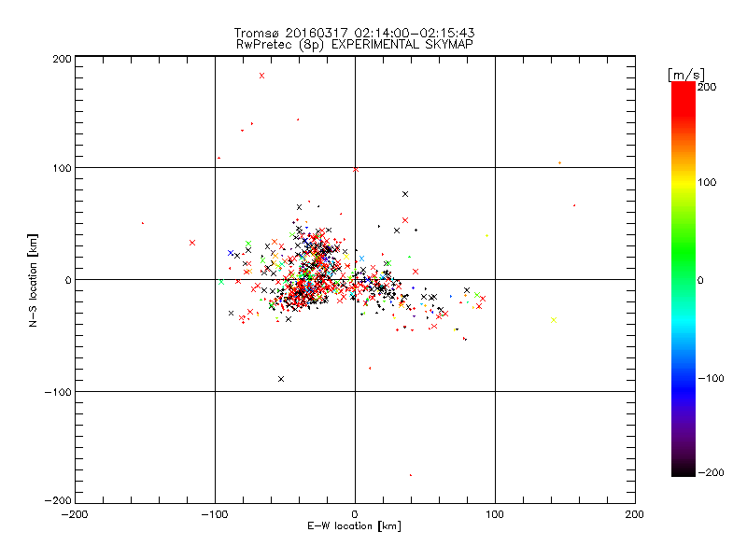The width and height of the screenshot is (747, 560).
Task: Click the 'E-W location [km]' axis label
Action: (x=354, y=526)
